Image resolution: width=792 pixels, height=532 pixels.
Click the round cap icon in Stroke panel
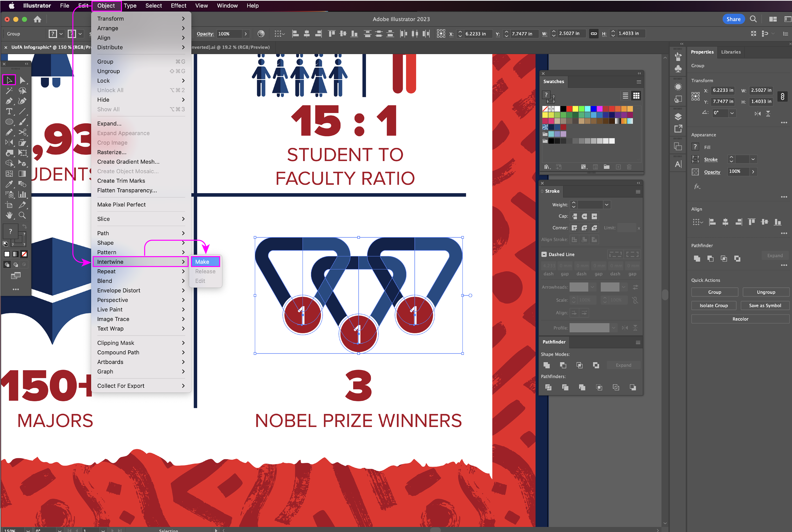[x=584, y=216]
